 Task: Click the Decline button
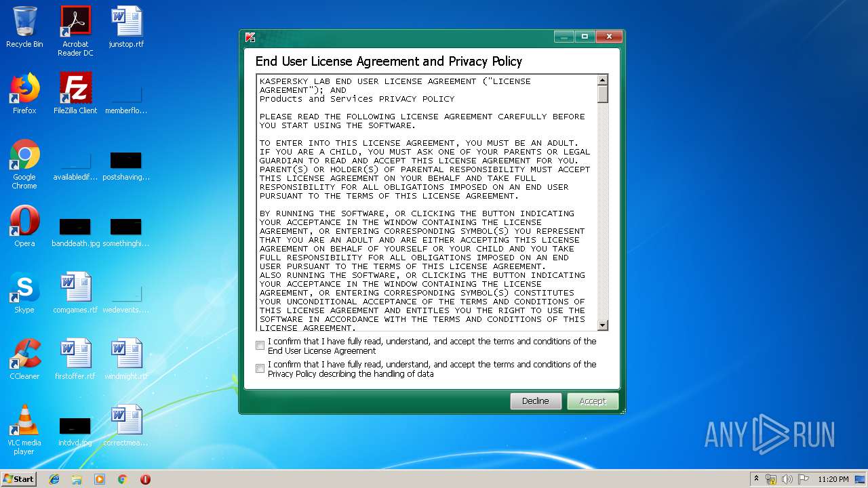[x=536, y=401]
